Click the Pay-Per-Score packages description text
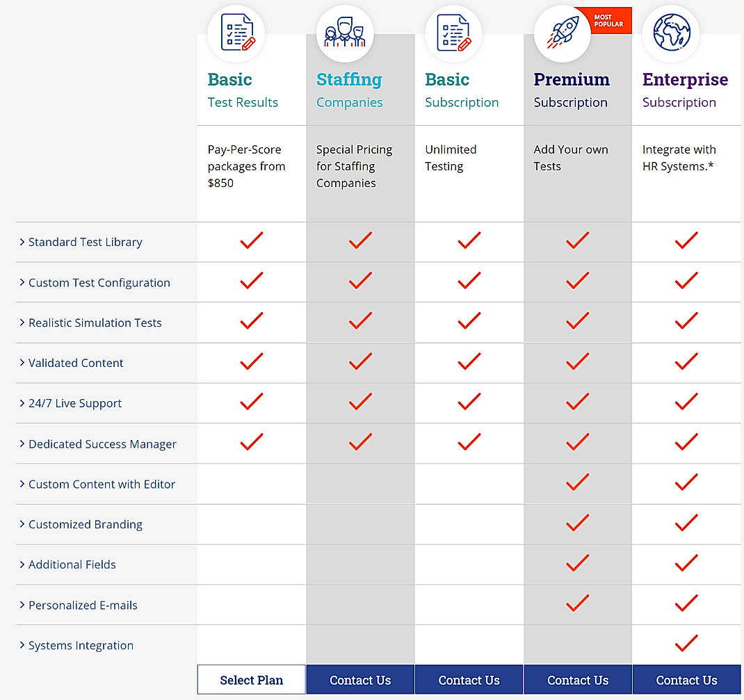 tap(247, 166)
